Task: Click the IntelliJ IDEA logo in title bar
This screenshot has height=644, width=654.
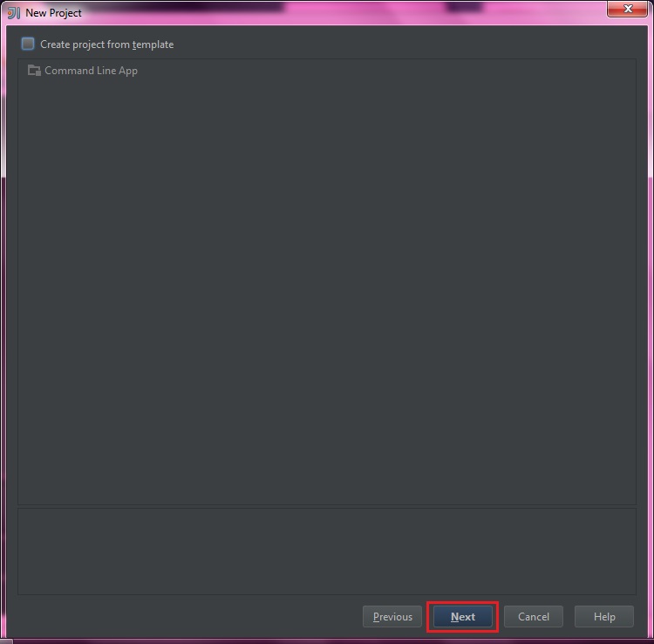Action: [x=14, y=13]
